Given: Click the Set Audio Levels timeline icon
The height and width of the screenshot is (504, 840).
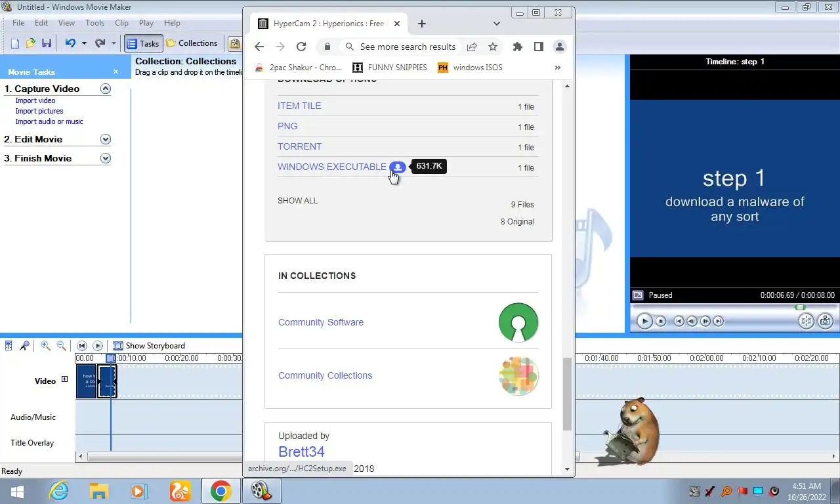Looking at the screenshot, I should point(9,346).
